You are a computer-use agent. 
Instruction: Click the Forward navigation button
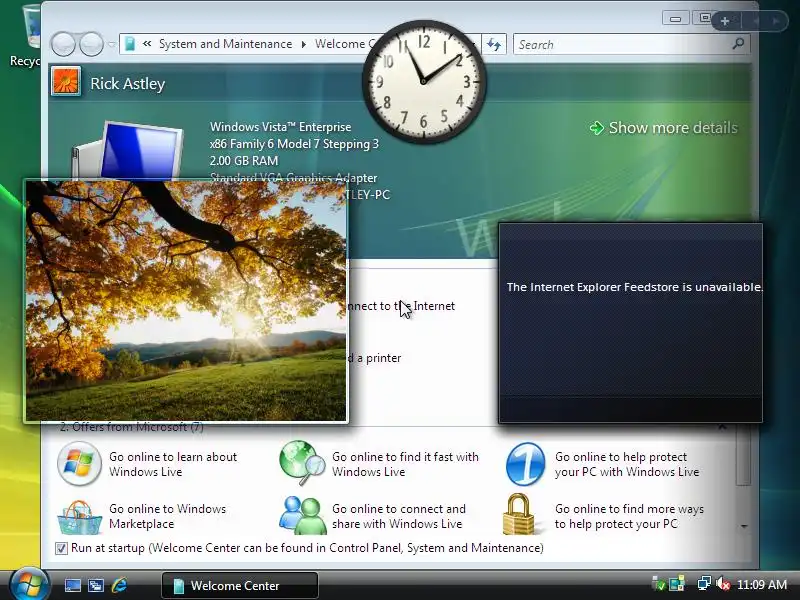click(91, 44)
